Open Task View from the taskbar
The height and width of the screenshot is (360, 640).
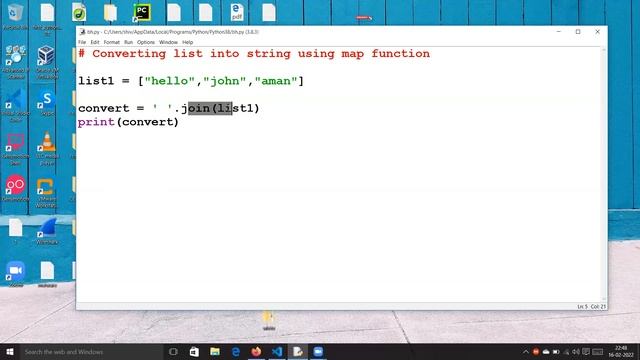[x=173, y=351]
